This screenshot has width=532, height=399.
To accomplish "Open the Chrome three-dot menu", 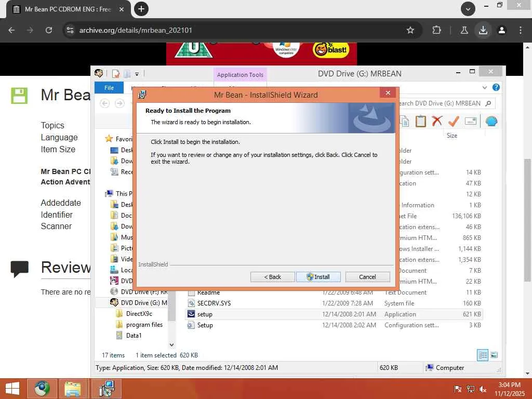I will 520,30.
